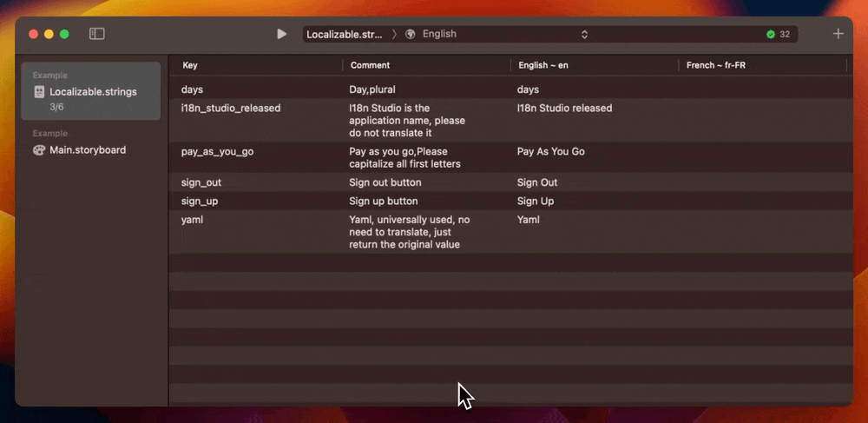Select the sign_up key cell
Screen dimensions: 868x423
pyautogui.click(x=200, y=201)
